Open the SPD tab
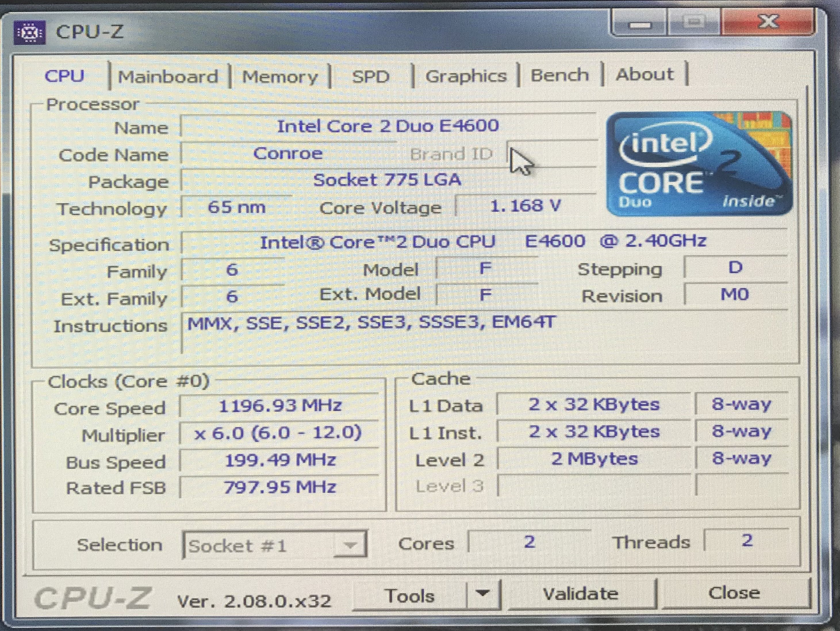The width and height of the screenshot is (840, 631). [371, 77]
